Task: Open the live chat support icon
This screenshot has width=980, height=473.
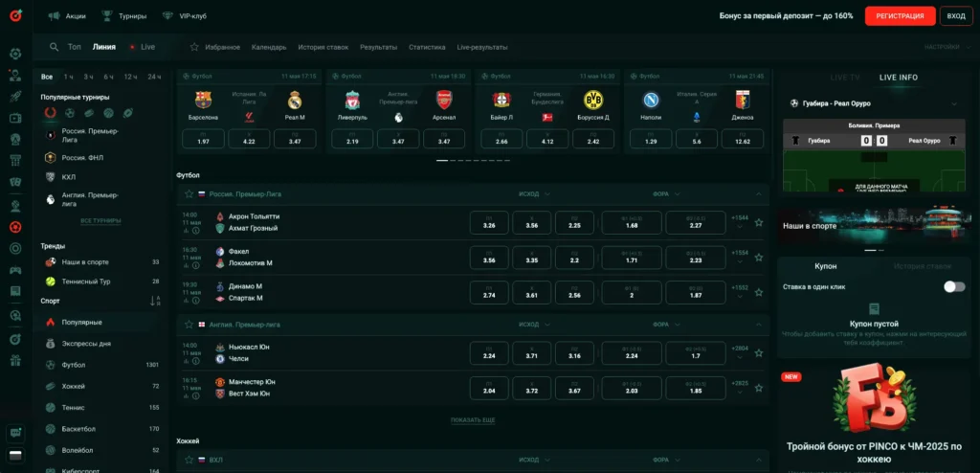Action: click(14, 434)
